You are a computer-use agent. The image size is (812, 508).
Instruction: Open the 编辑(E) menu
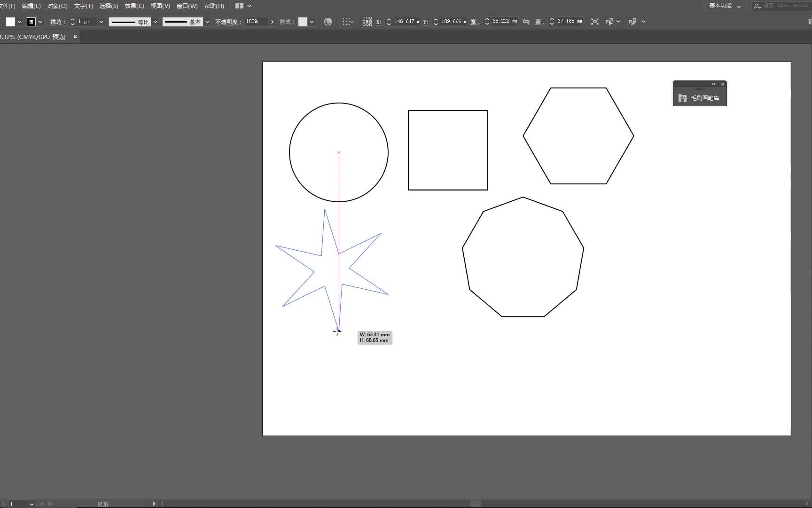point(31,6)
